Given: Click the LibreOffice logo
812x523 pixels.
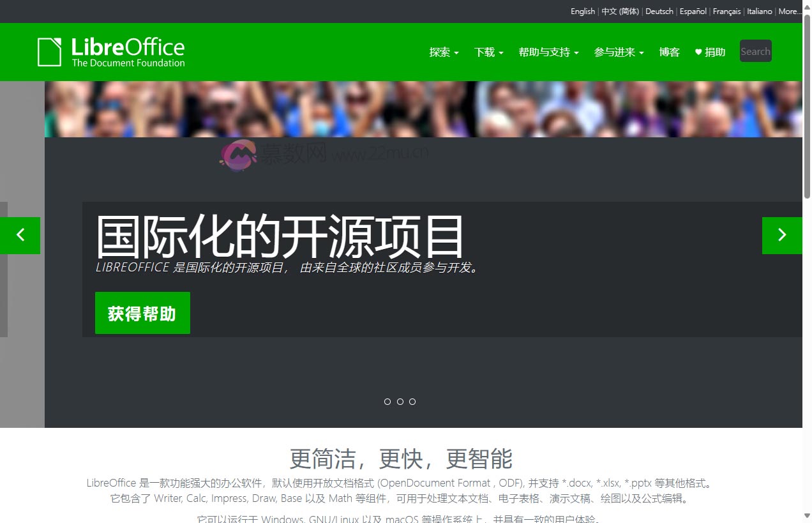Looking at the screenshot, I should pyautogui.click(x=110, y=52).
